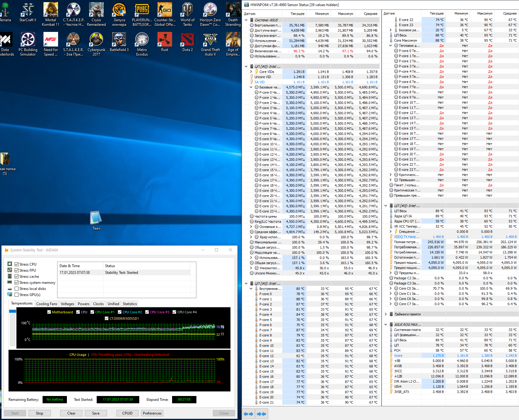Expand the Core VIDs row
519x420 pixels.
251,72
